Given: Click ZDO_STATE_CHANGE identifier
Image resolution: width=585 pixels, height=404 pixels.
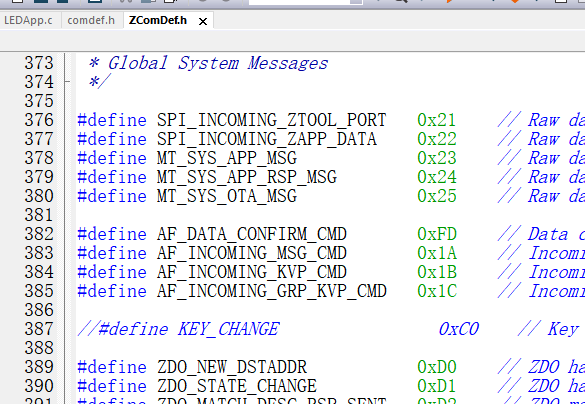Looking at the screenshot, I should [x=237, y=386].
